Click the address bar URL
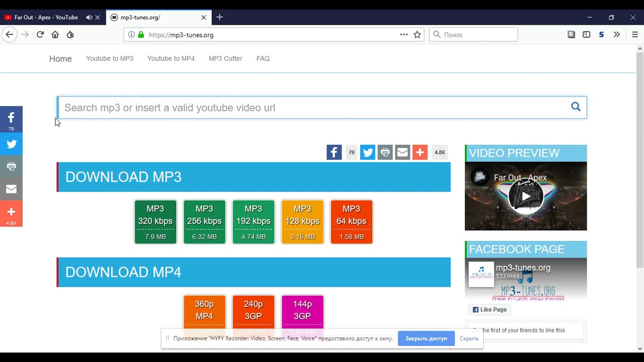The width and height of the screenshot is (644, 362). click(181, 35)
